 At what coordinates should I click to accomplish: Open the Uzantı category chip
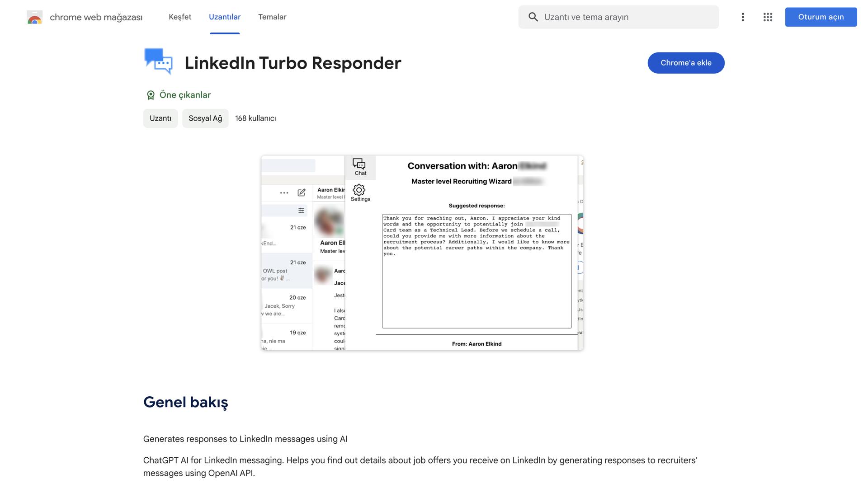coord(160,118)
